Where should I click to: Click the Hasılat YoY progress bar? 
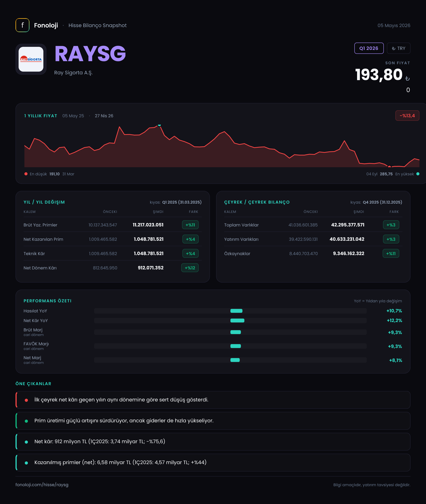tap(230, 311)
